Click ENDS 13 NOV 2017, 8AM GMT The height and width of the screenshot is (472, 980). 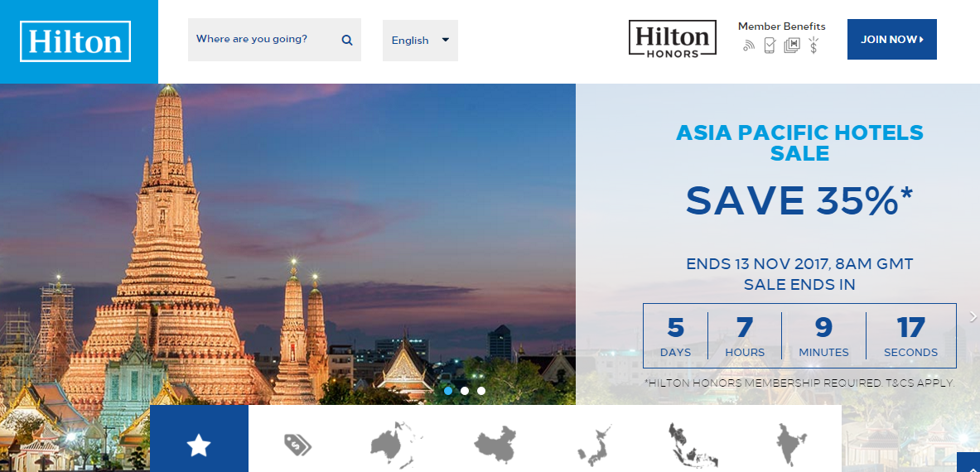799,263
